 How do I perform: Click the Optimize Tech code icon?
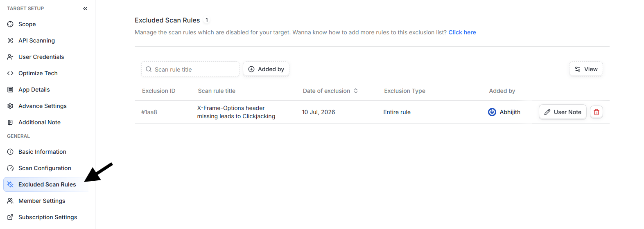pyautogui.click(x=10, y=73)
